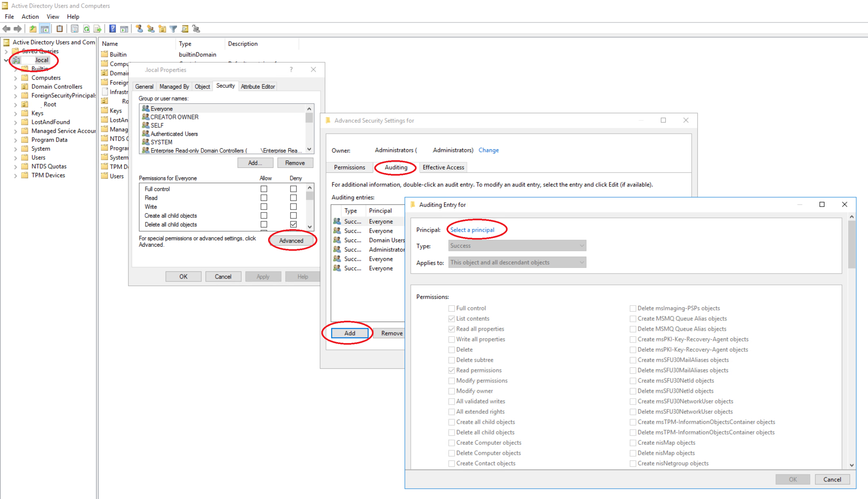Expand the Saved Queries tree node
This screenshot has width=868, height=499.
(x=6, y=52)
